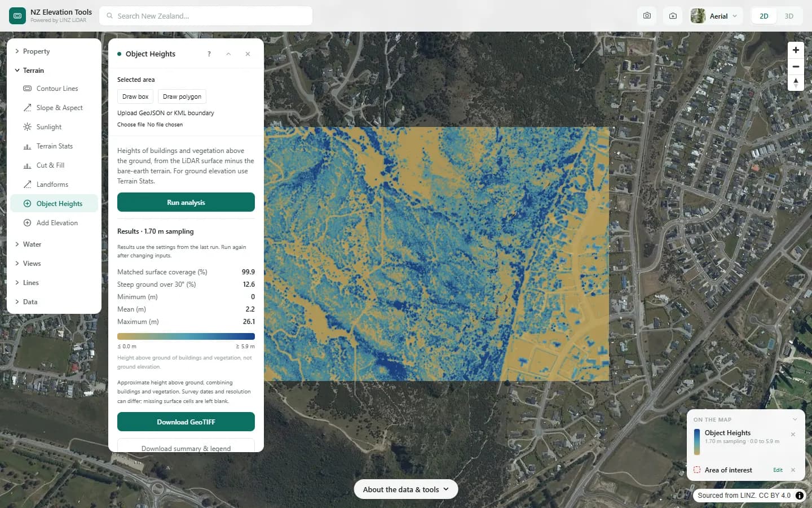This screenshot has width=812, height=508.
Task: Click the camera download icon in header
Action: click(x=673, y=16)
